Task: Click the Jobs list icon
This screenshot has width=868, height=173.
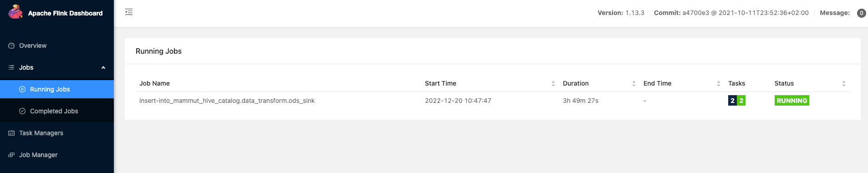Action: coord(11,67)
